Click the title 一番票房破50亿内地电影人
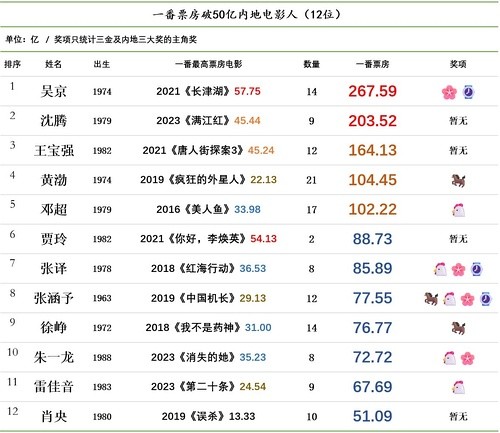500x433 pixels. (225, 15)
